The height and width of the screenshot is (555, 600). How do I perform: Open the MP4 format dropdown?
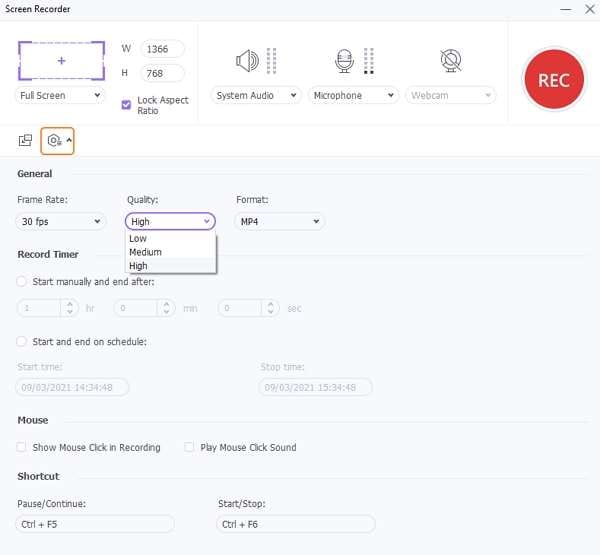[280, 222]
